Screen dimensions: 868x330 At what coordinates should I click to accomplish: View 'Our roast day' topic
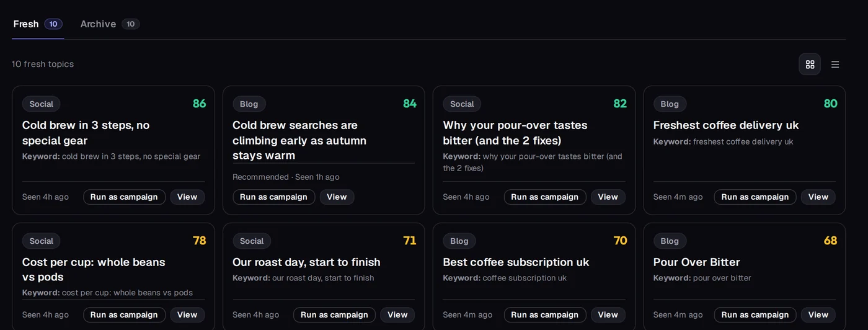pyautogui.click(x=397, y=315)
